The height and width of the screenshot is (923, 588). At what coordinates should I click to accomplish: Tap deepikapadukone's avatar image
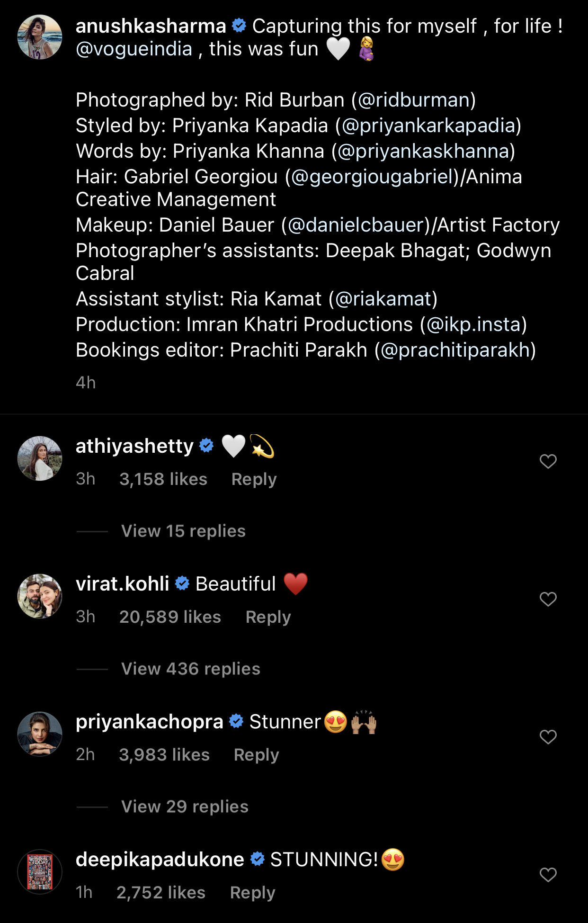(40, 872)
